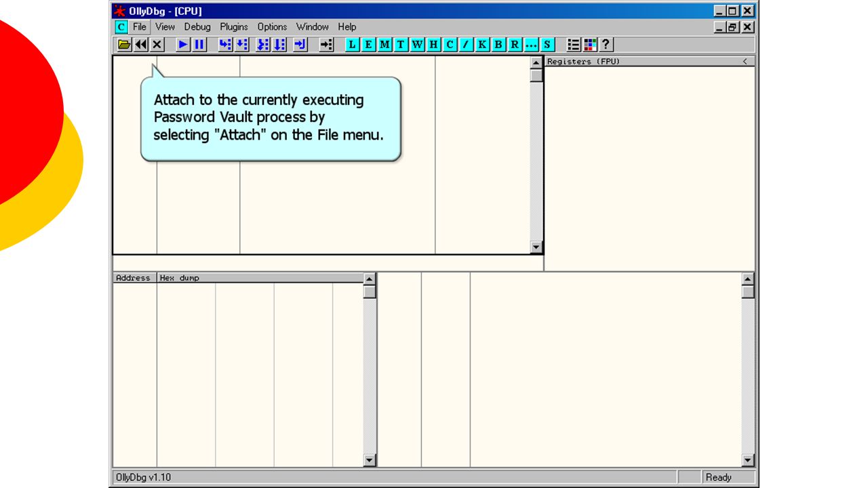The image size is (868, 488).
Task: Open appearance options colored grid icon
Action: 590,45
